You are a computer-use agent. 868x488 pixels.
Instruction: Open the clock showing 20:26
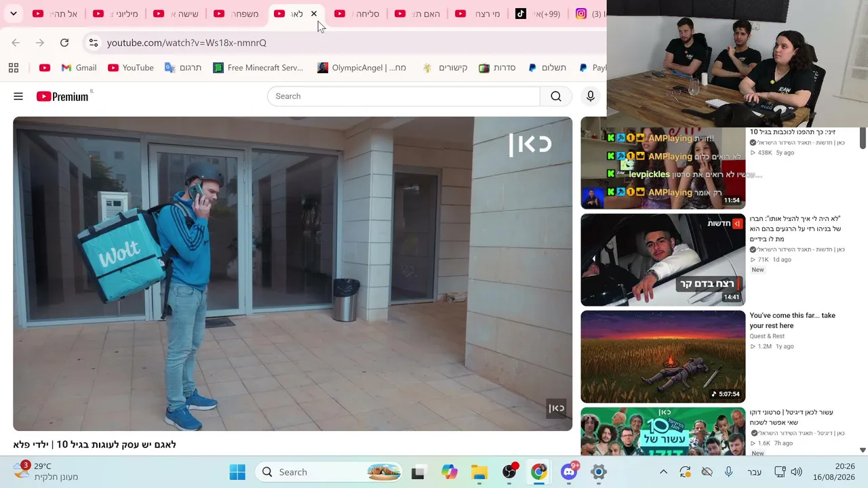(835, 472)
